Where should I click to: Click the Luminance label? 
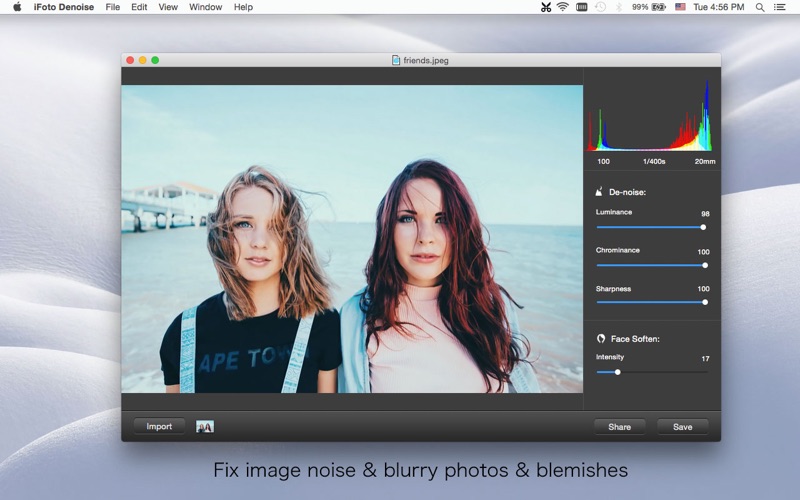[x=614, y=212]
